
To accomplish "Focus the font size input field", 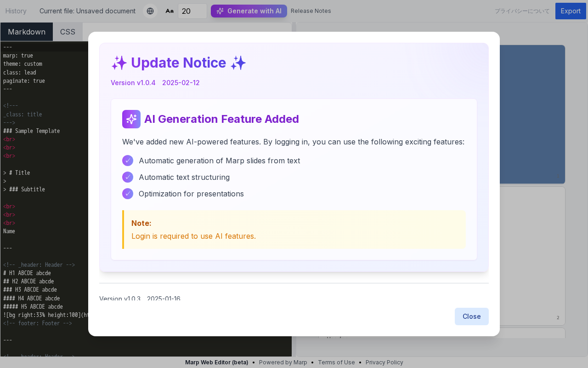I will pyautogui.click(x=192, y=11).
